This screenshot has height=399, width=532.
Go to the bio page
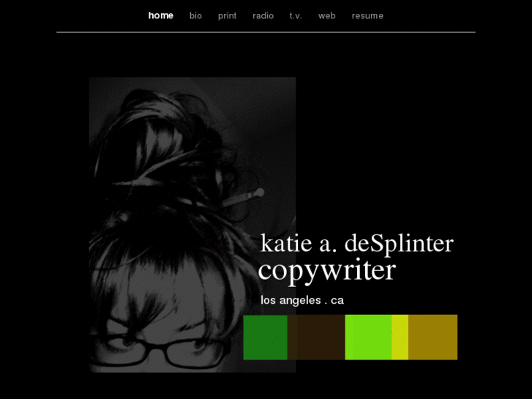(x=195, y=15)
